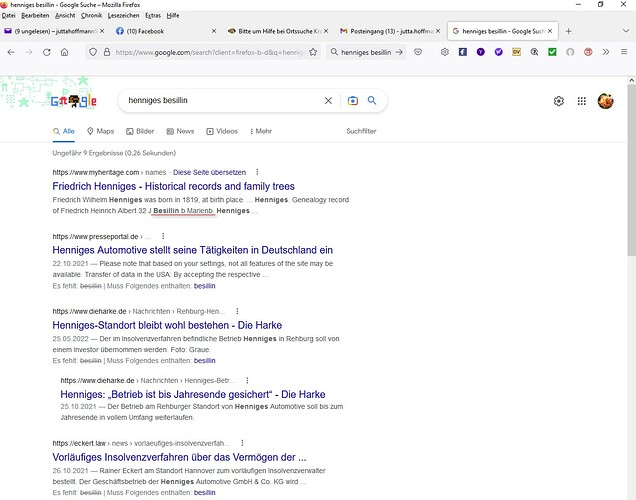Open Henniges-Standort bleibt wohl bestehen result
Screen dimensions: 636x500
tap(167, 325)
